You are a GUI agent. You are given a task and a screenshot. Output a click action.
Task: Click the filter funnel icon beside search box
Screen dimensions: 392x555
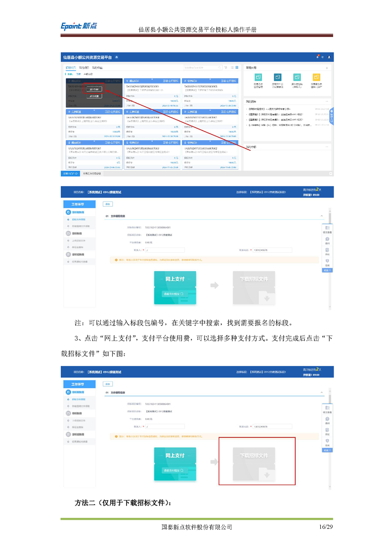(226, 67)
